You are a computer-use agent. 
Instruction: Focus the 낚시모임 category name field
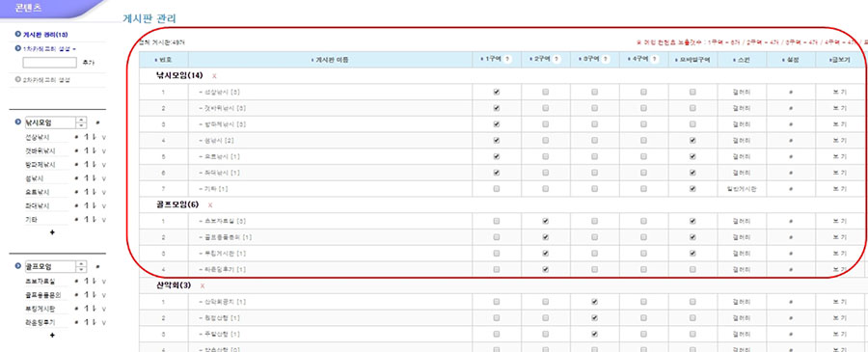(x=50, y=122)
